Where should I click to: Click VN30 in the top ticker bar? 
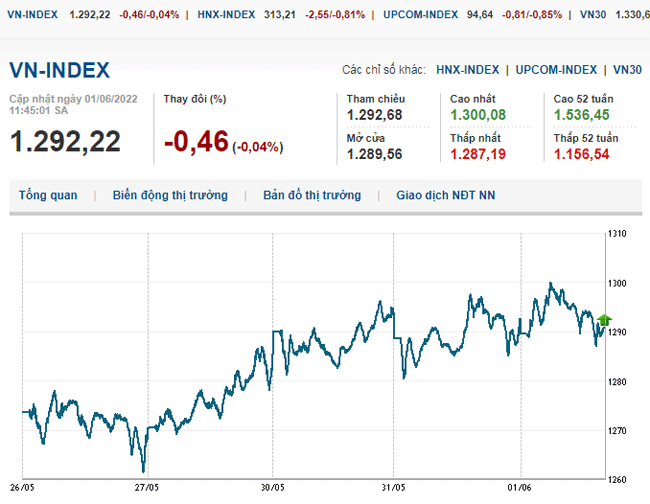tap(601, 15)
